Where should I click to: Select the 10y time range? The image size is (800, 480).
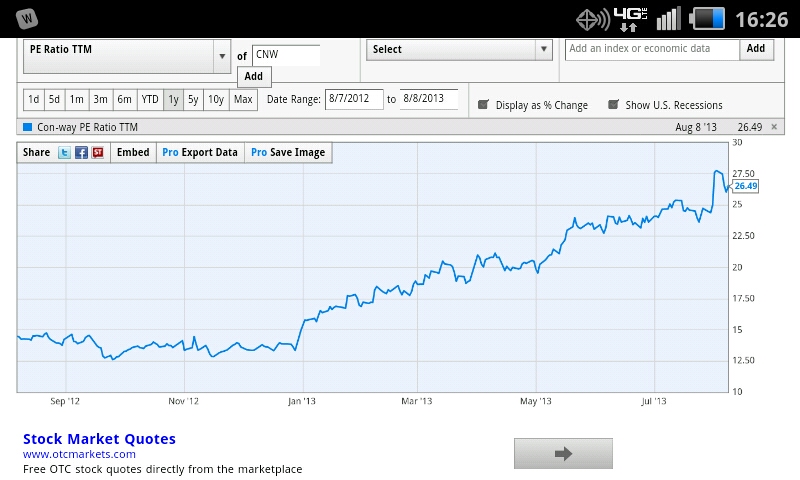[x=216, y=99]
